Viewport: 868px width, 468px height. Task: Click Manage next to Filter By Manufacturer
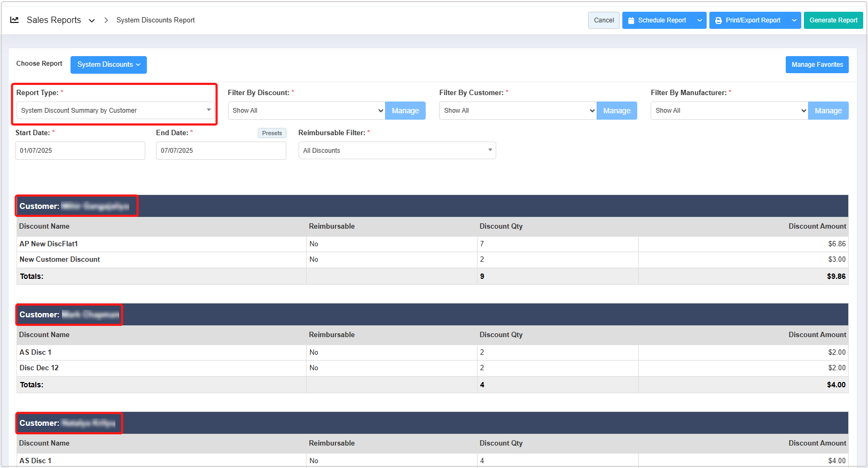pyautogui.click(x=828, y=111)
